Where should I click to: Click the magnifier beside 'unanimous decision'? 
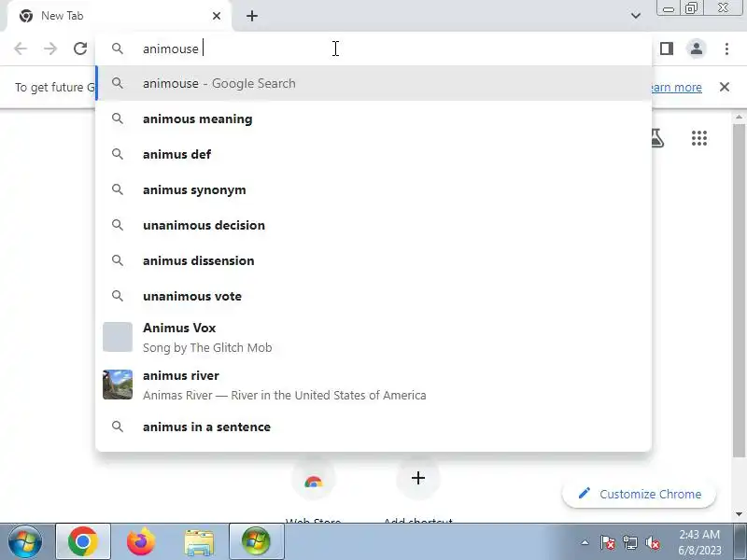pos(118,225)
